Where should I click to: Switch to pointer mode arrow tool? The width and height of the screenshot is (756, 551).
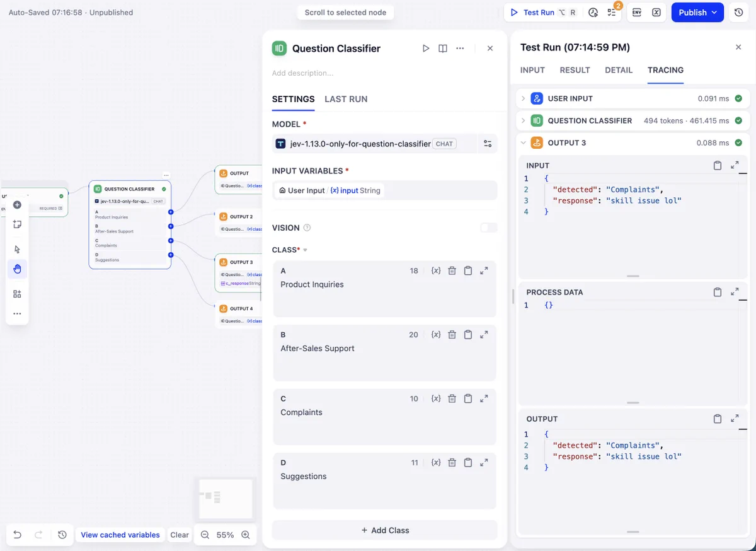click(x=17, y=250)
